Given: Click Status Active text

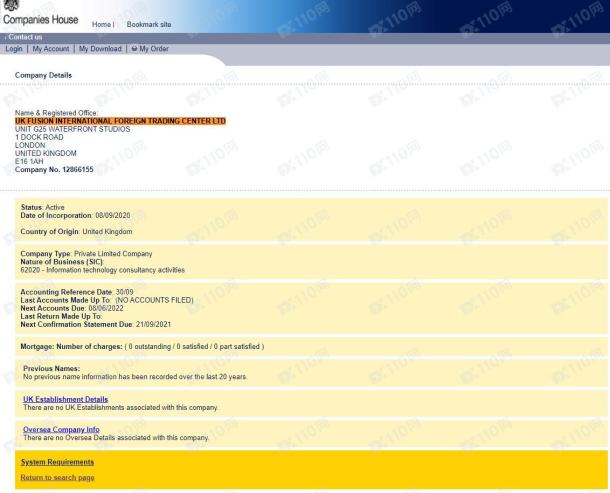Looking at the screenshot, I should [42, 207].
